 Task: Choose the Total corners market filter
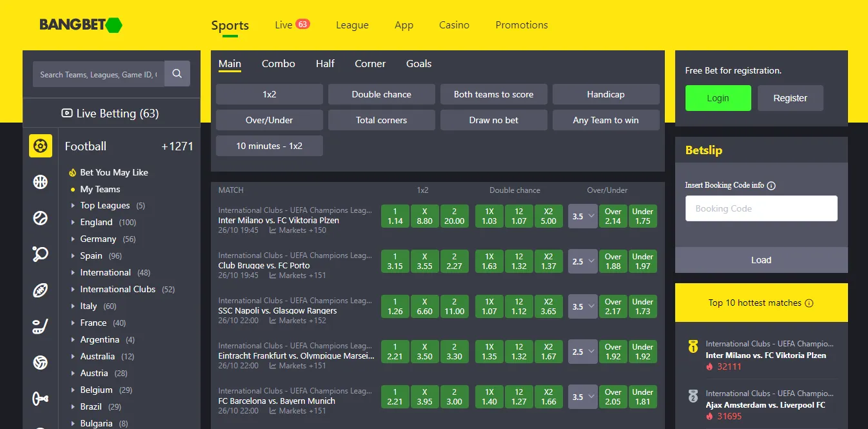click(382, 120)
